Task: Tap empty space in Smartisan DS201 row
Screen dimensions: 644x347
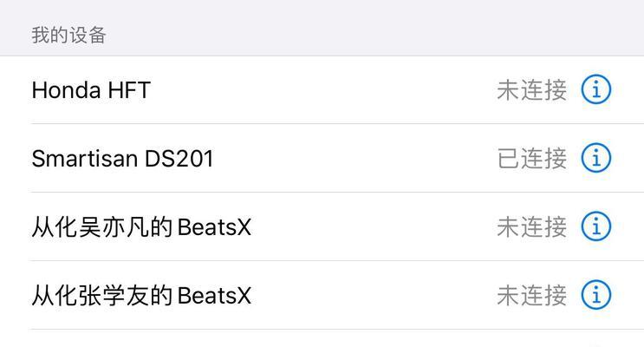Action: [x=355, y=159]
